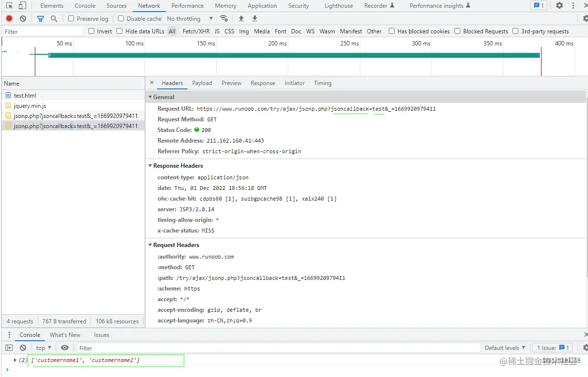Open network panel settings gear on right
588x377 pixels.
tap(585, 18)
